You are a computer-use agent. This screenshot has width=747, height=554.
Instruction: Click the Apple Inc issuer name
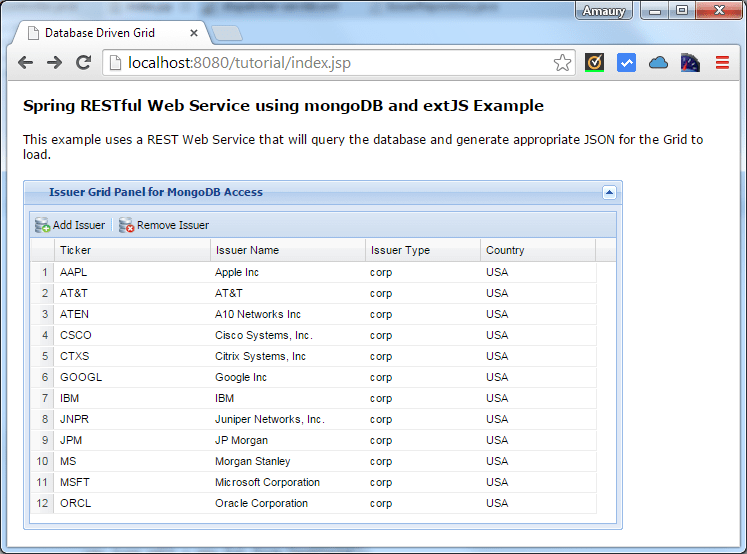click(x=237, y=272)
